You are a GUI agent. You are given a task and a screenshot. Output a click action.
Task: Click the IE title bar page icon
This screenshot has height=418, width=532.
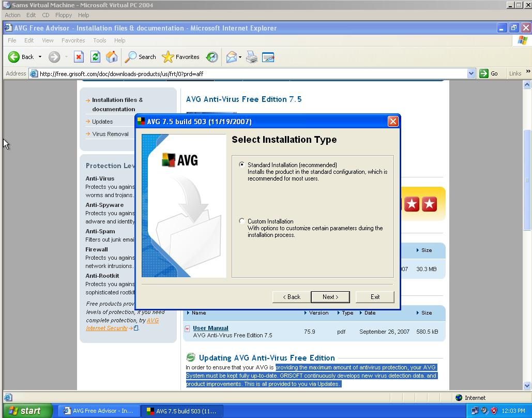(x=8, y=28)
